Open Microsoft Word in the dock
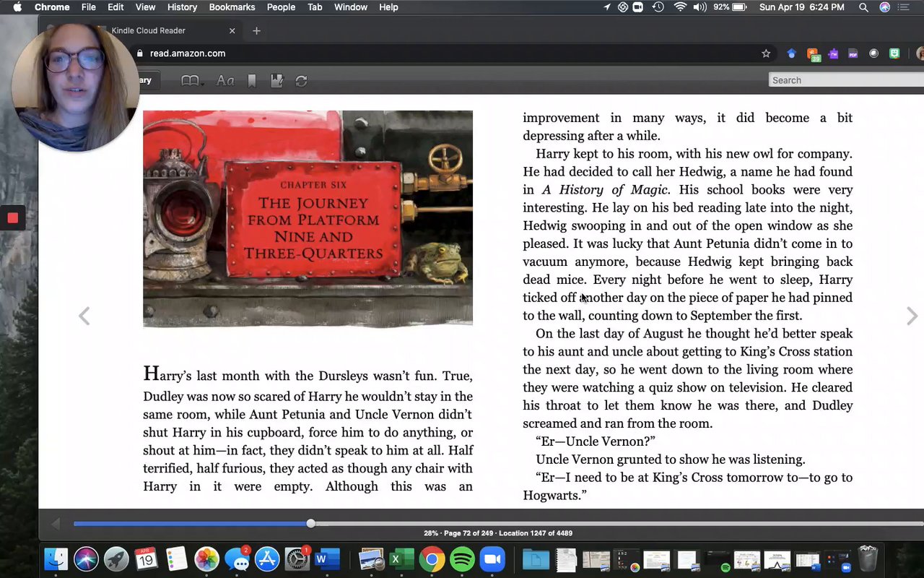The height and width of the screenshot is (578, 924). pyautogui.click(x=327, y=559)
